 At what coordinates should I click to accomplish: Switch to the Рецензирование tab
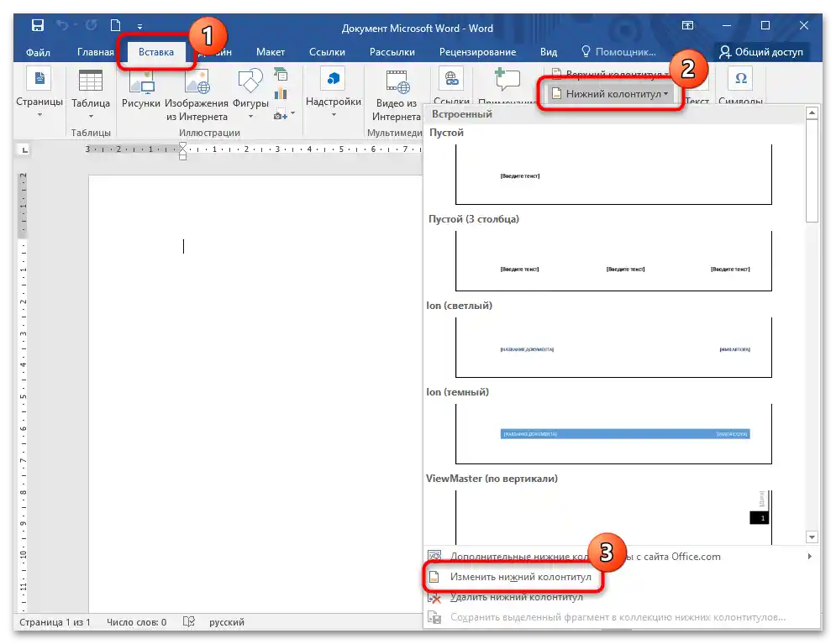click(x=477, y=52)
